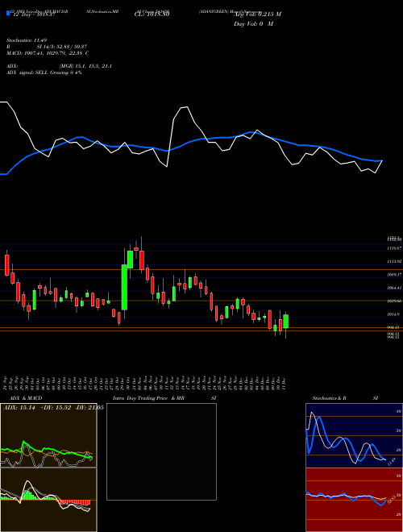Open the blue Stochastics chart thumbnail

354,435
